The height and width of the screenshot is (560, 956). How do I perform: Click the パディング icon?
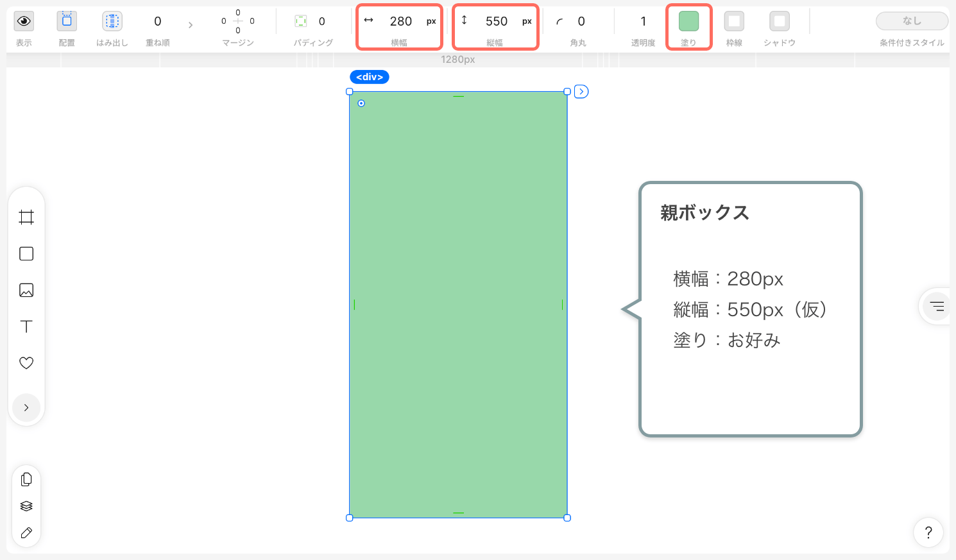pos(300,21)
